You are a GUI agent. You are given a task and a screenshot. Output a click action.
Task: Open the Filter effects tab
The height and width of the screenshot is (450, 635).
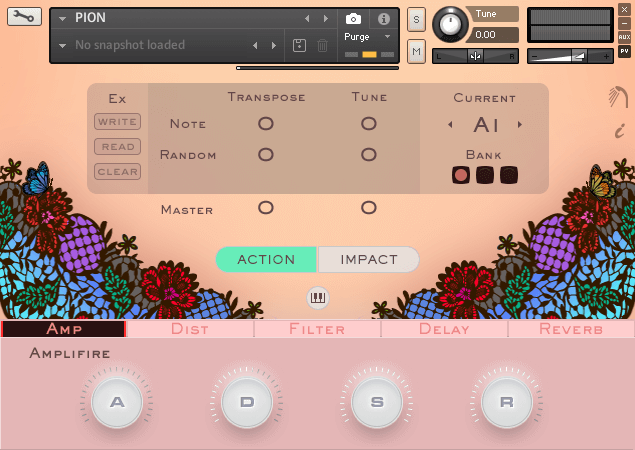pyautogui.click(x=317, y=329)
